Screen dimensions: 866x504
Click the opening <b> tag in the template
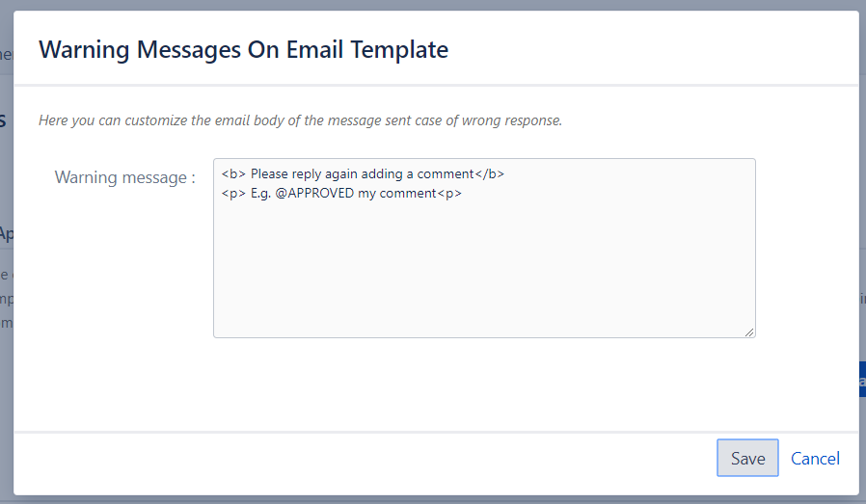point(233,174)
